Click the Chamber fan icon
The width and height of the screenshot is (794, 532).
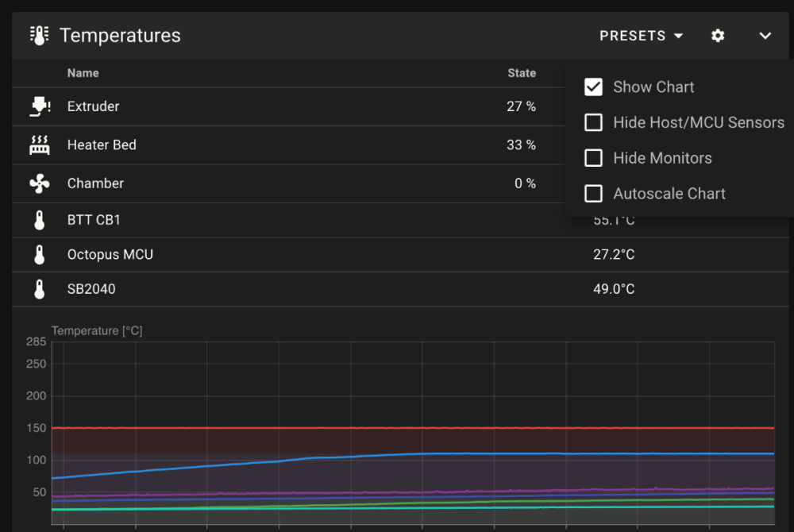[x=40, y=183]
